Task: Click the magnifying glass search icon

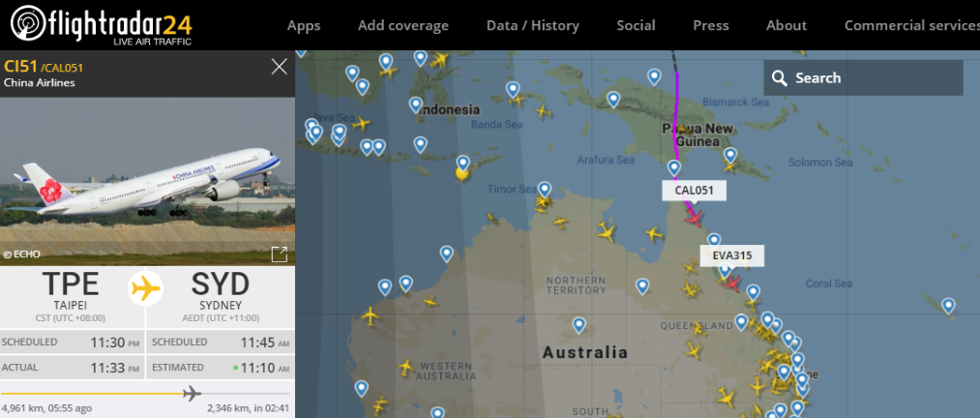Action: tap(779, 78)
